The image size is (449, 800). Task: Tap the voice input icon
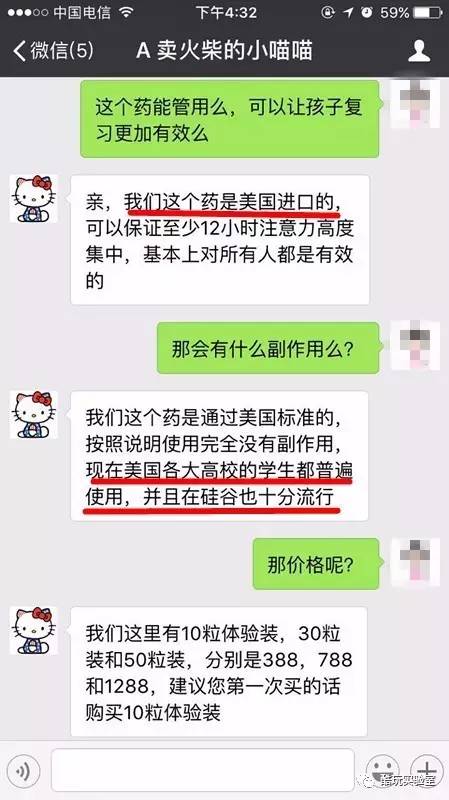(23, 770)
